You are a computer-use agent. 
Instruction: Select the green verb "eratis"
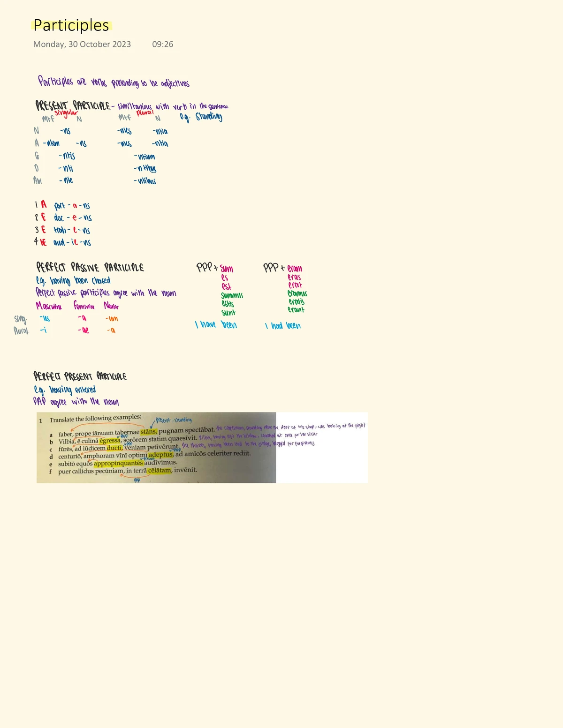(x=297, y=301)
